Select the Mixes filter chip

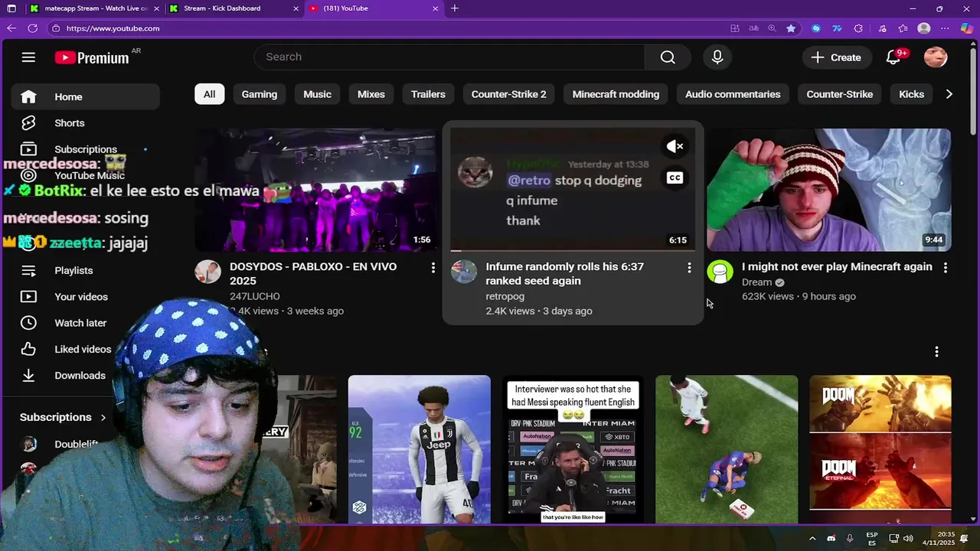coord(371,94)
